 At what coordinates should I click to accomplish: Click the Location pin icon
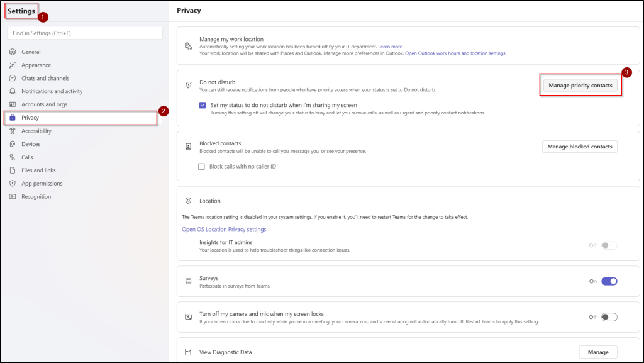point(188,201)
